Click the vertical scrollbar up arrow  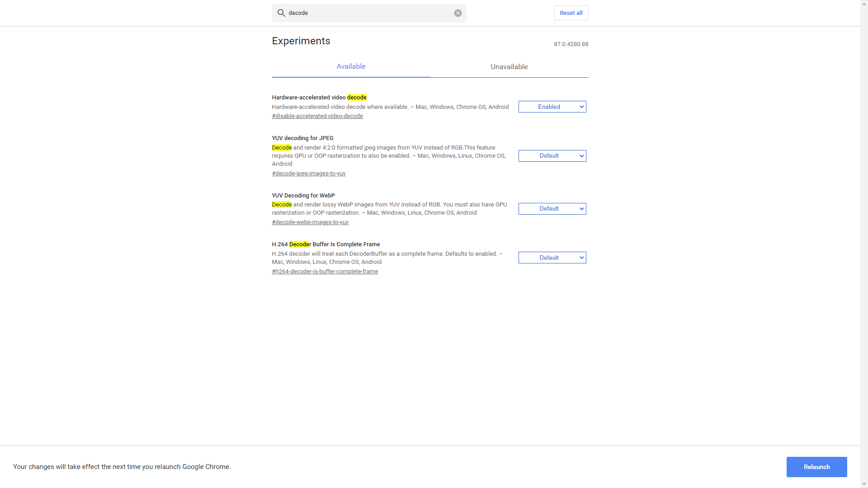(864, 4)
